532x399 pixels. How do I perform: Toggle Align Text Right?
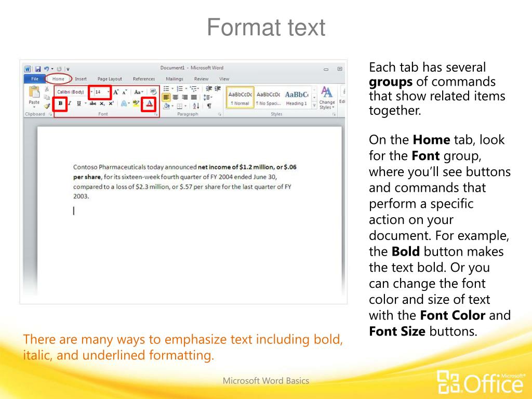click(x=184, y=97)
